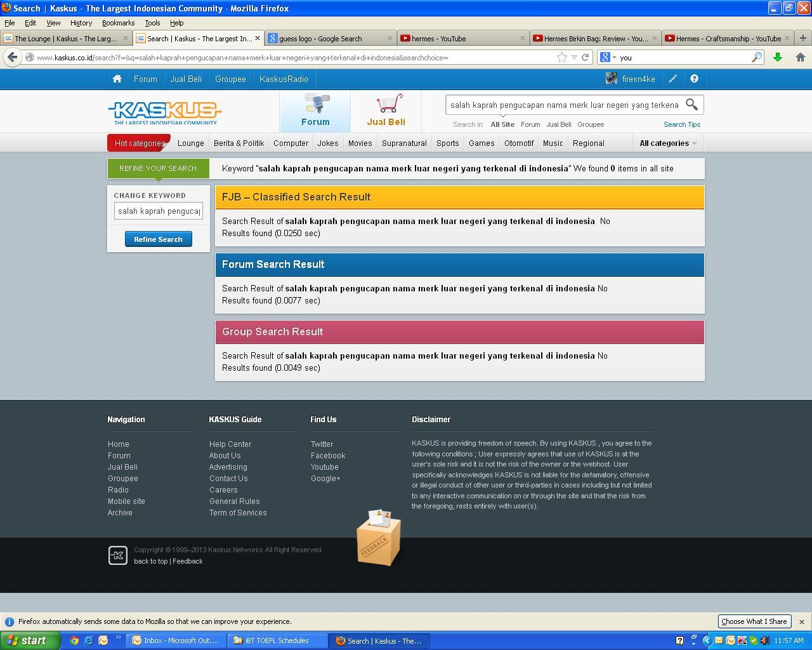Click Chrome icon in quick launch

[x=74, y=640]
